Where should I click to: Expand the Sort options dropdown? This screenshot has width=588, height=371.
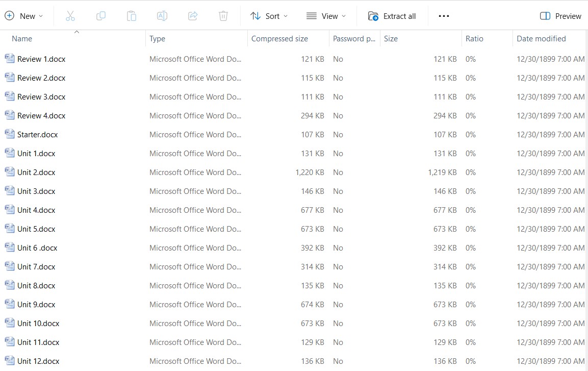pos(269,16)
